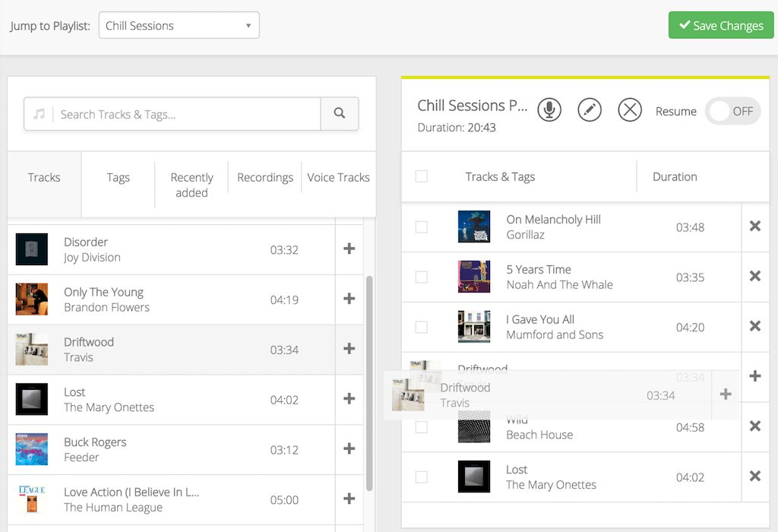778x532 pixels.
Task: Click the Duration column header
Action: tap(675, 177)
